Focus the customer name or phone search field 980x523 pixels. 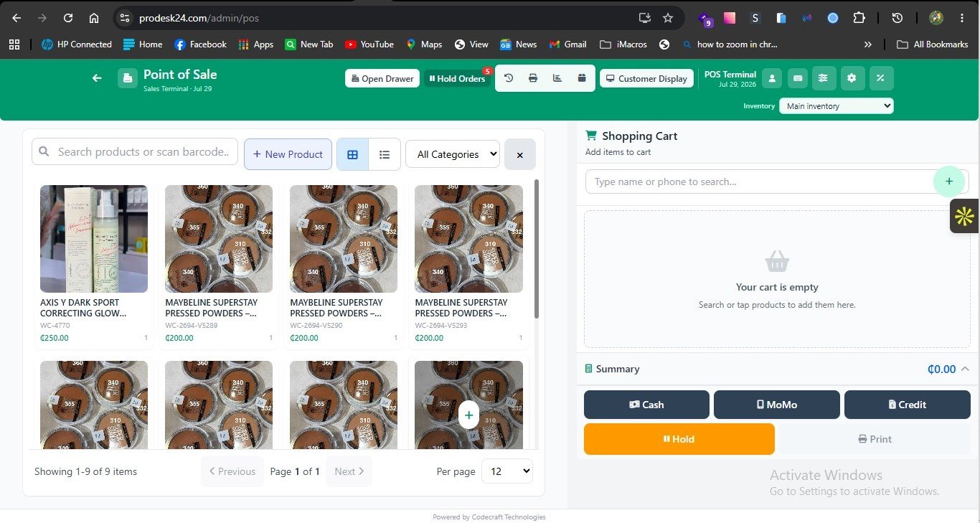pos(777,182)
